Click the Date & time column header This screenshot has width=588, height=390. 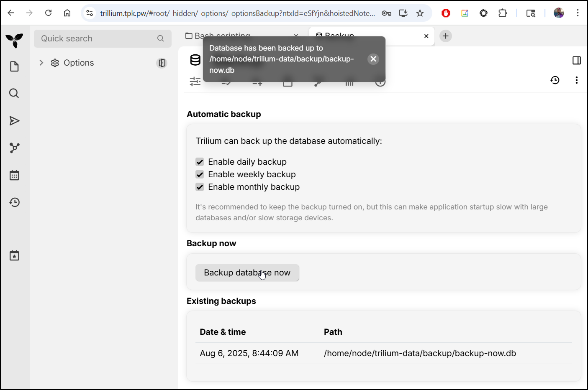[x=223, y=332]
